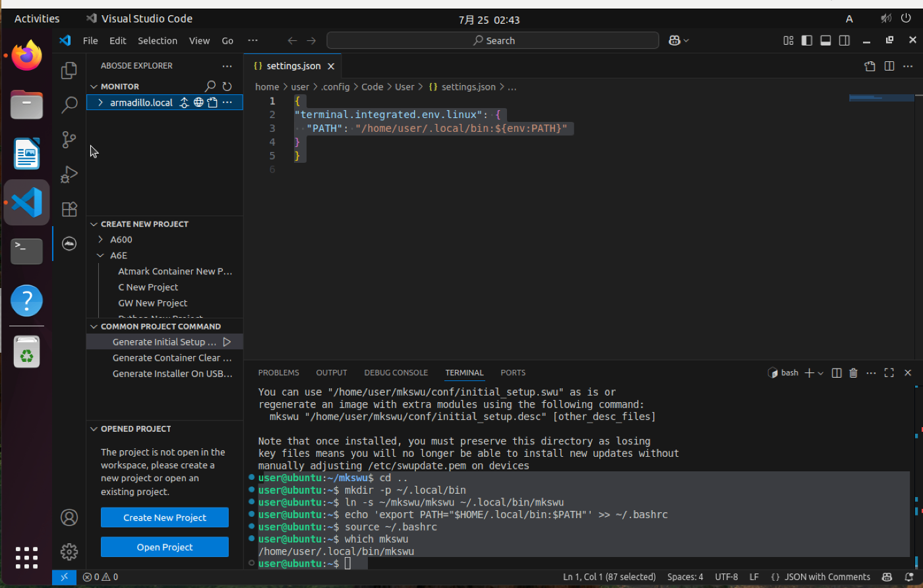Open the Search view in activity bar
This screenshot has height=588, width=923.
coord(69,105)
